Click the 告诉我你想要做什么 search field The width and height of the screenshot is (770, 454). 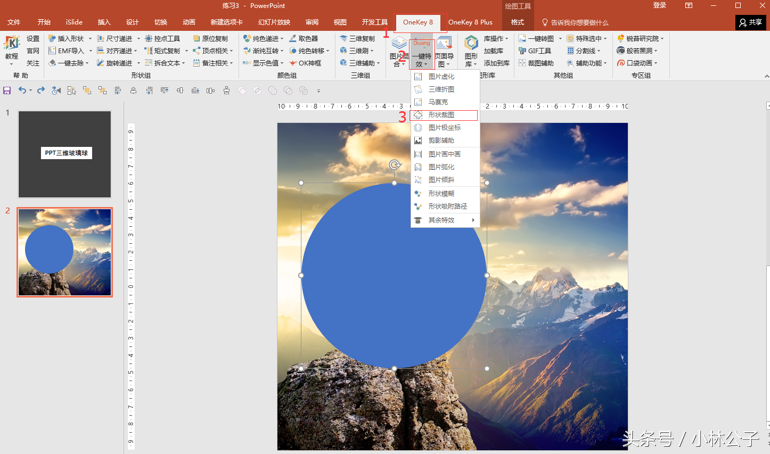click(575, 23)
